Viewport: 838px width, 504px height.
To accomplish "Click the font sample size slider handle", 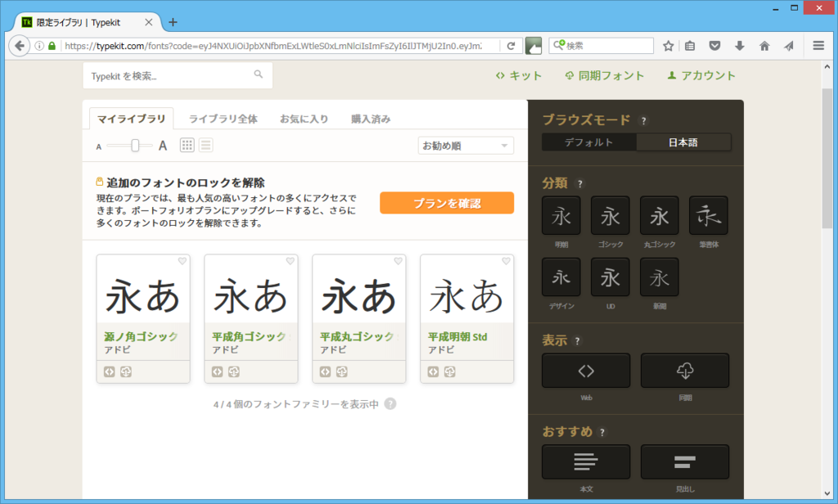I will [x=135, y=145].
